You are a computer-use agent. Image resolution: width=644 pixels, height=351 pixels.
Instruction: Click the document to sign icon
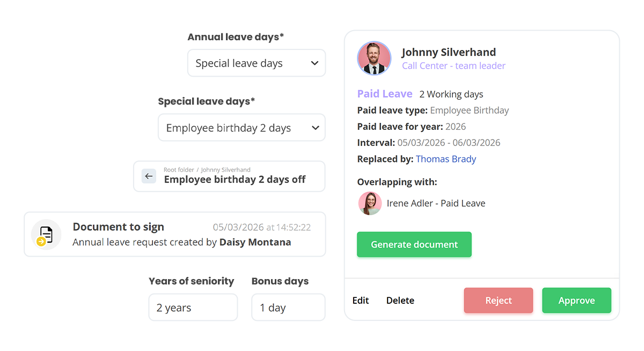click(46, 235)
